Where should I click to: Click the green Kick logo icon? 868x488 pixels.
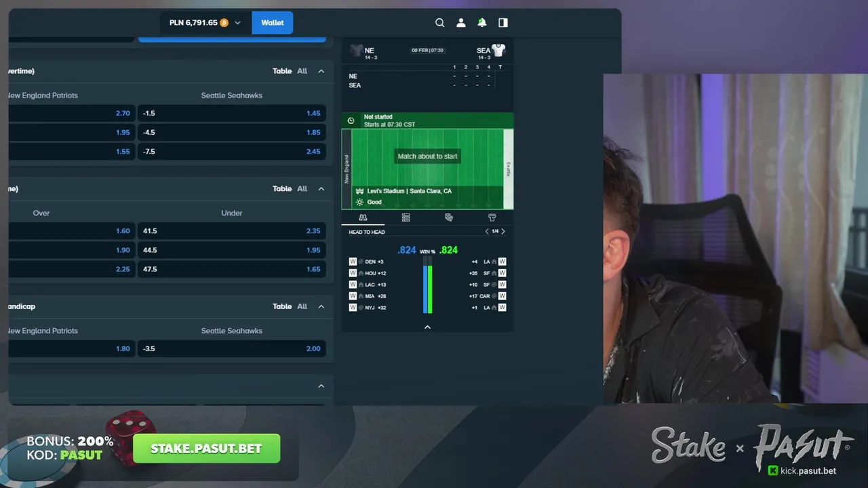tap(773, 470)
